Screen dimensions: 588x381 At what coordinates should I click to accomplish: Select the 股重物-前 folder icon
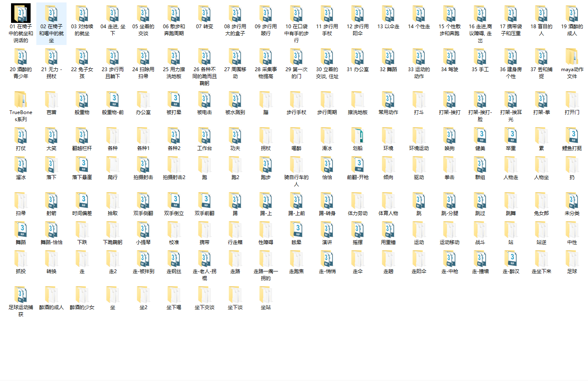[x=113, y=99]
